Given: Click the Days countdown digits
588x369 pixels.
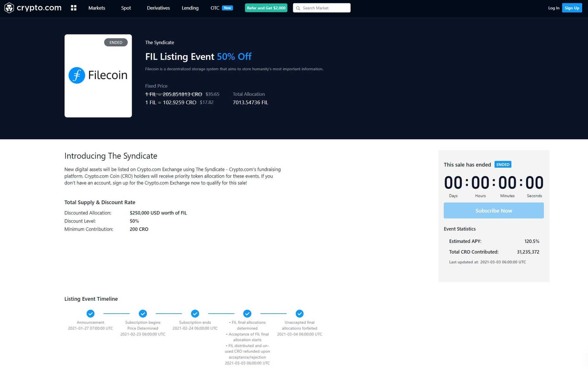Looking at the screenshot, I should coord(453,182).
